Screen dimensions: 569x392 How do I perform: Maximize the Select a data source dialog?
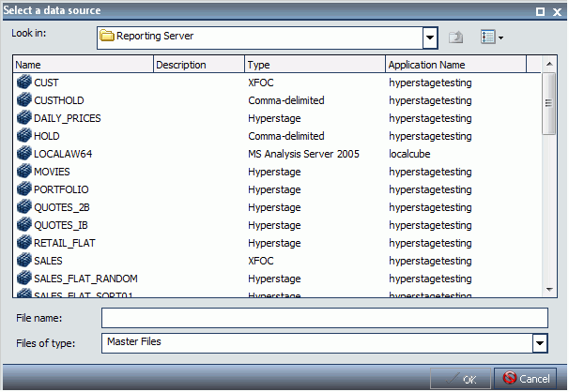point(540,11)
